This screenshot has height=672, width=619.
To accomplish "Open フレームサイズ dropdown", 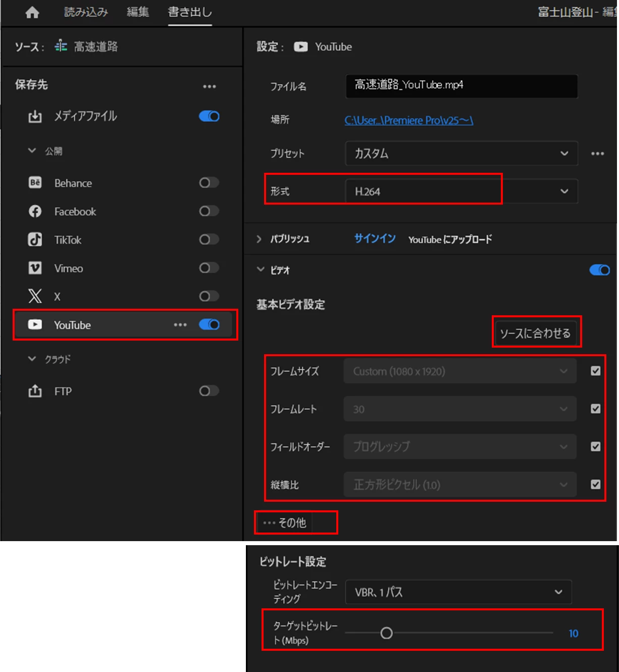I will pos(460,371).
